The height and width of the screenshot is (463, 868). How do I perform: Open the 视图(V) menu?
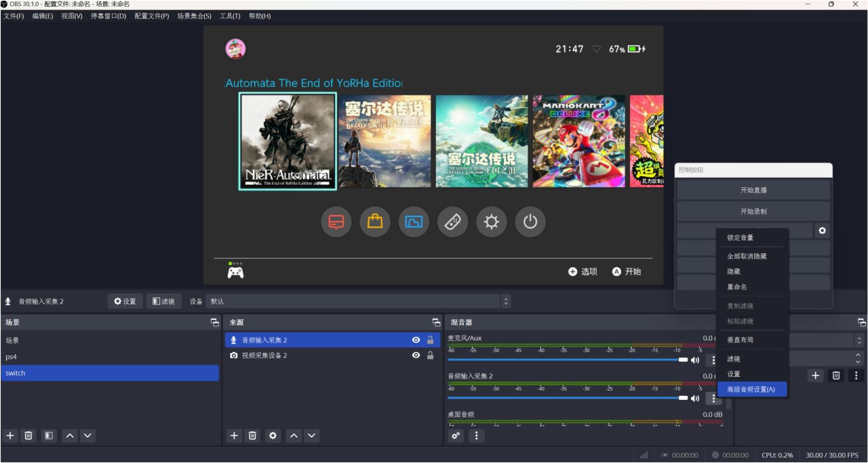[72, 16]
